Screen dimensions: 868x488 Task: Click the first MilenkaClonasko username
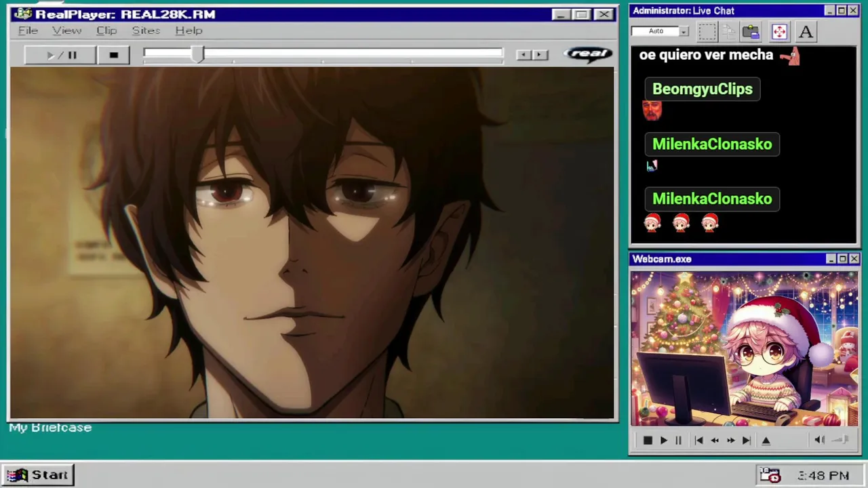(712, 144)
